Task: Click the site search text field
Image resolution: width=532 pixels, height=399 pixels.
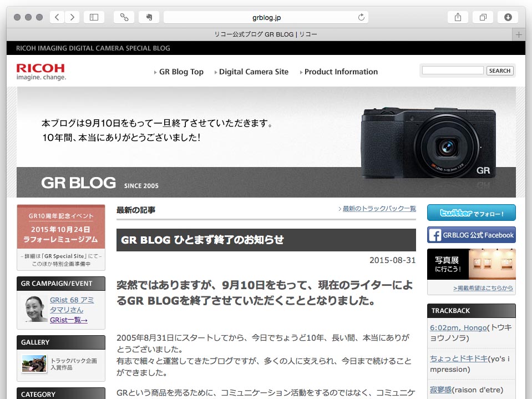Action: [453, 70]
